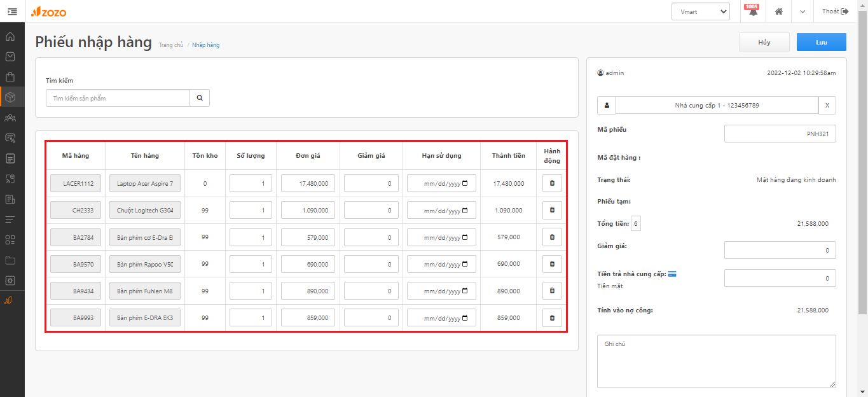Click the item count box 6 beside Tổng tiền
The width and height of the screenshot is (868, 397).
coord(636,223)
